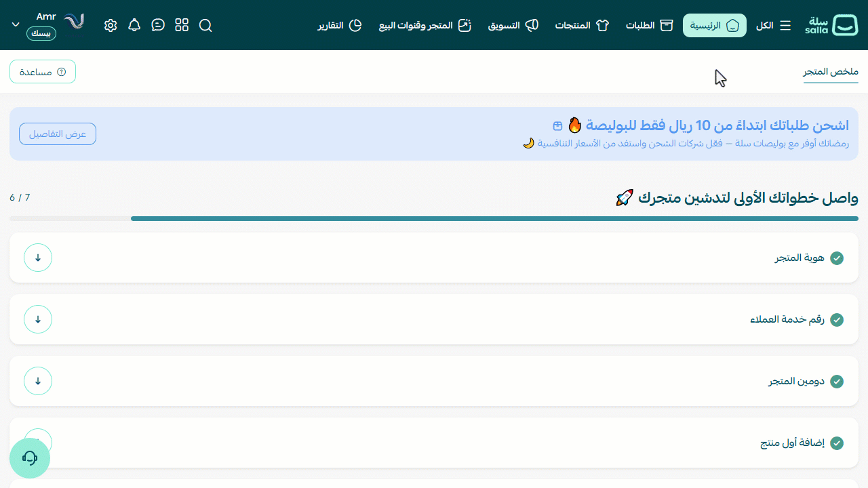868x488 pixels.
Task: Expand the رقم خدمة العملاء step
Action: pyautogui.click(x=38, y=319)
